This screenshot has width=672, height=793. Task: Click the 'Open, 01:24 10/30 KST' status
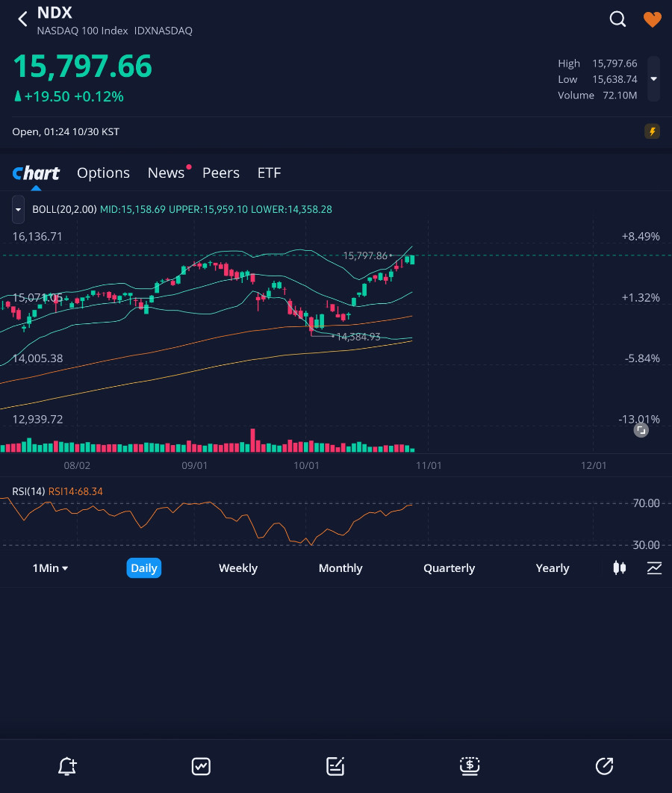tap(66, 132)
